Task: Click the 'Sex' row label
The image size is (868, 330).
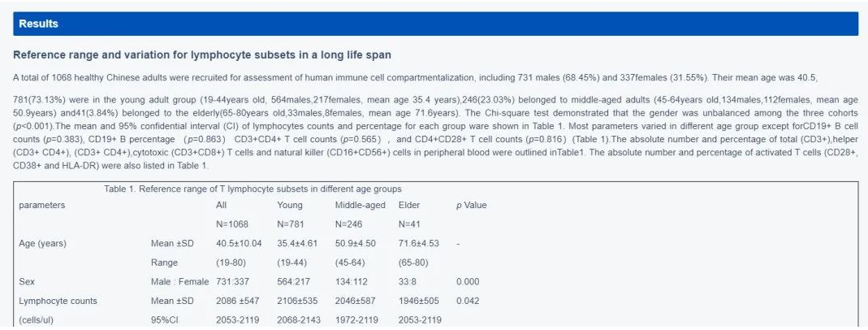Action: [x=27, y=281]
